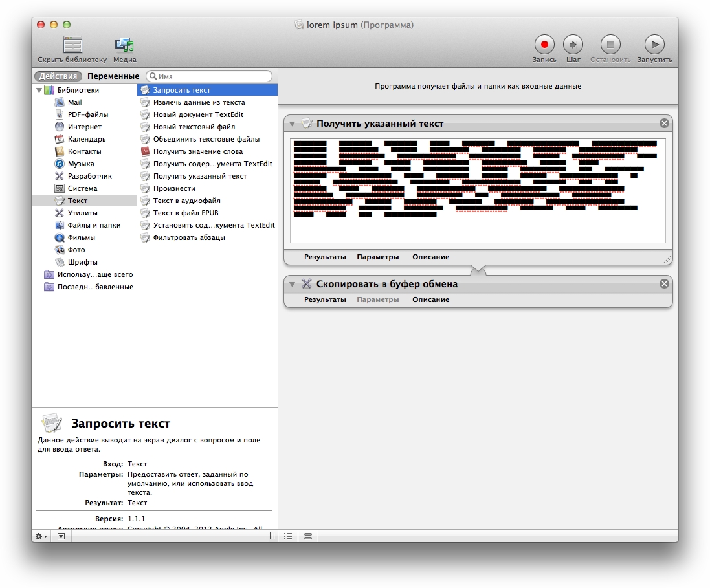Remove the Скопировать в буфер обмена step
This screenshot has height=588, width=710.
[x=664, y=283]
